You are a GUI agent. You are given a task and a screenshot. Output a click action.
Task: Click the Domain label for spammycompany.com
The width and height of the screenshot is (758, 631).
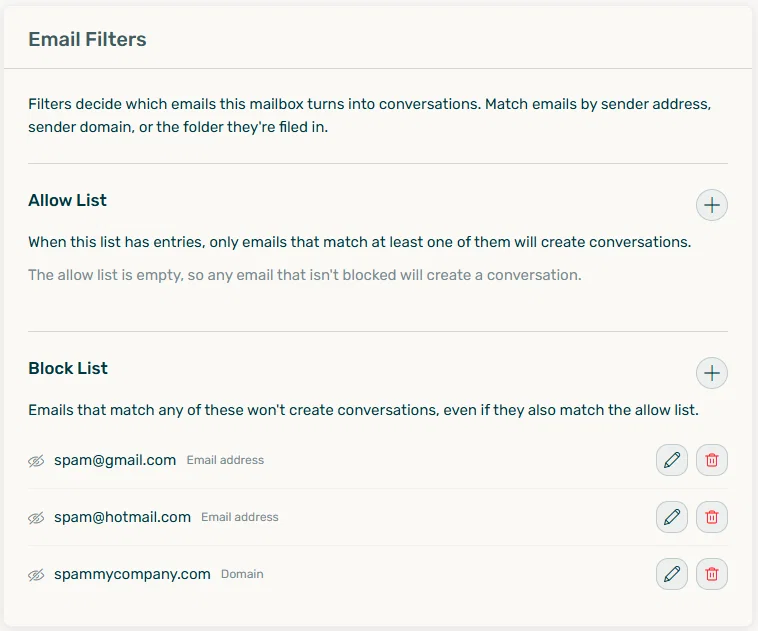[x=242, y=574]
